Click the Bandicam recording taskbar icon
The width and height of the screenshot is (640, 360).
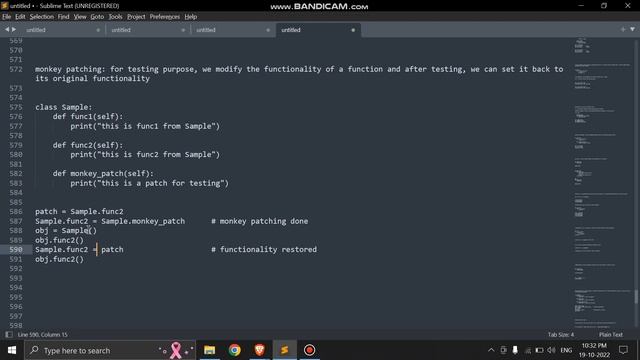tap(309, 350)
